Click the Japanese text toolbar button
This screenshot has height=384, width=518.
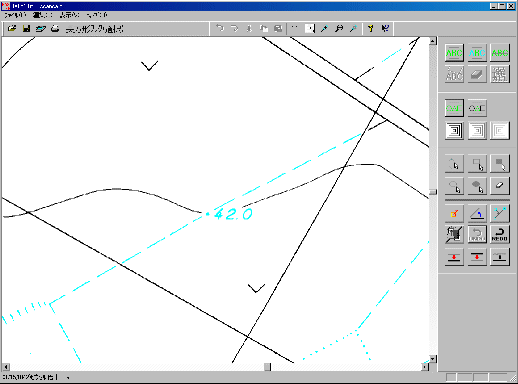(94, 29)
